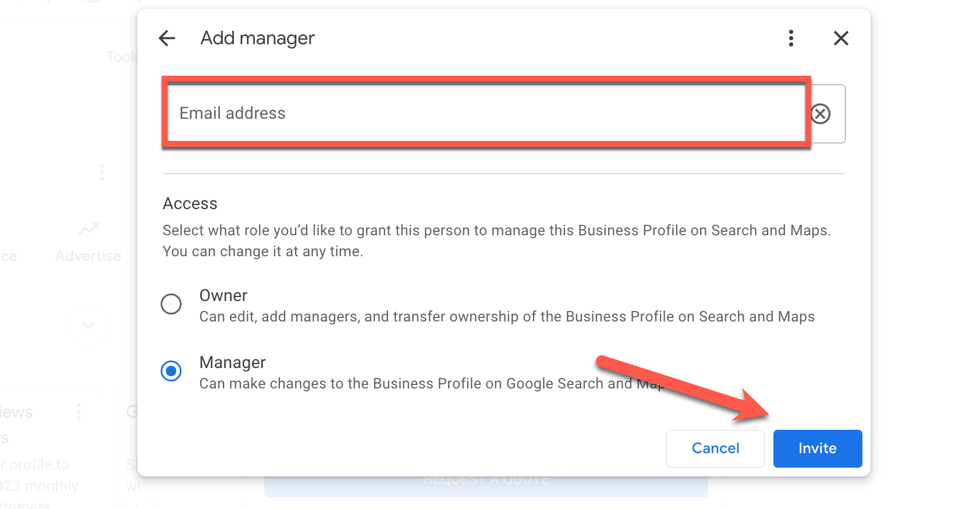This screenshot has width=980, height=509.
Task: Click the faded Tools menu label
Action: click(x=122, y=57)
